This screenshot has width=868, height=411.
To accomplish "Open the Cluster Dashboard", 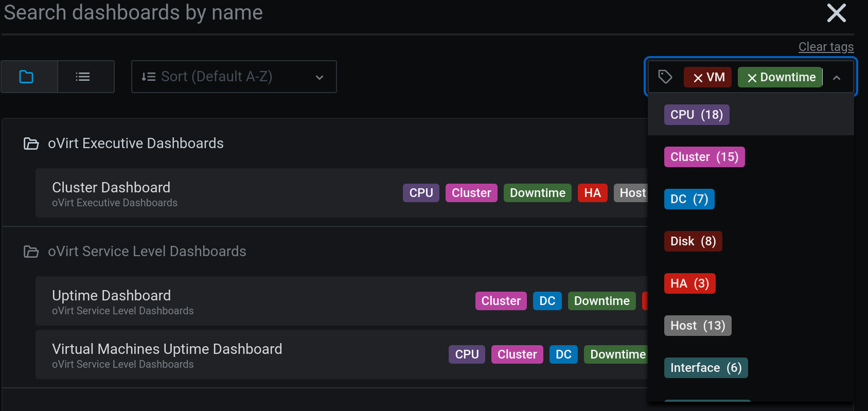I will (x=111, y=188).
